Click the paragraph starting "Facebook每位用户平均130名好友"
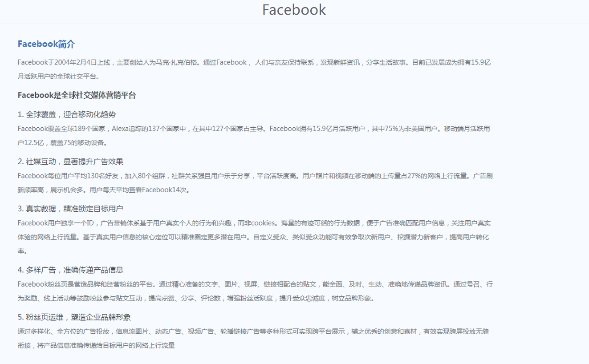Viewport: 589px width, 364px height. point(255,183)
